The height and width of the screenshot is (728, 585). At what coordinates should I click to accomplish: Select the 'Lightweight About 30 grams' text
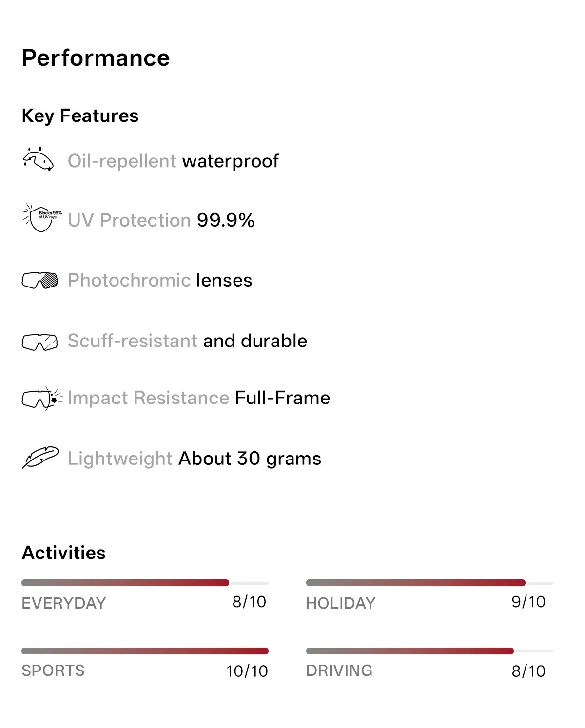click(195, 459)
